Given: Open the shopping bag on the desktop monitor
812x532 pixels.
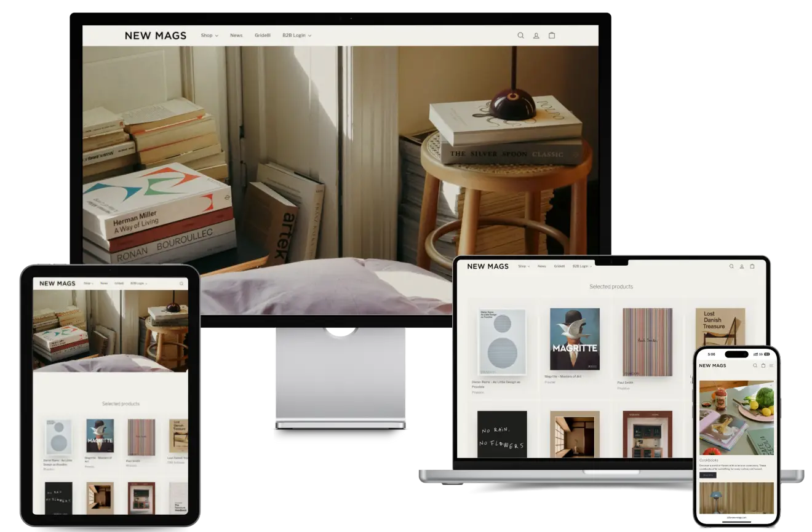Looking at the screenshot, I should pyautogui.click(x=552, y=35).
